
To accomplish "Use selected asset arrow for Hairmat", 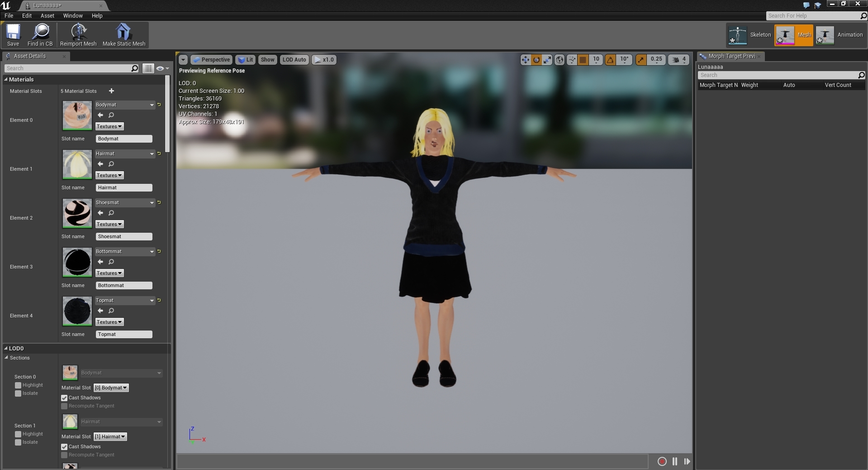I will coord(100,164).
